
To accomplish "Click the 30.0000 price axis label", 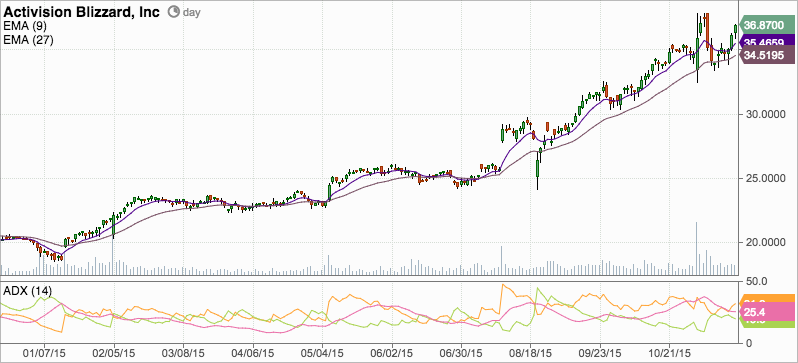I will pyautogui.click(x=765, y=115).
